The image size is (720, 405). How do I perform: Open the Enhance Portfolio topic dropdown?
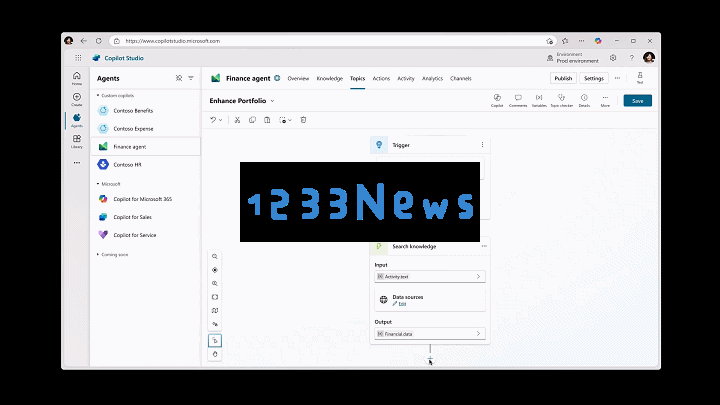[272, 101]
